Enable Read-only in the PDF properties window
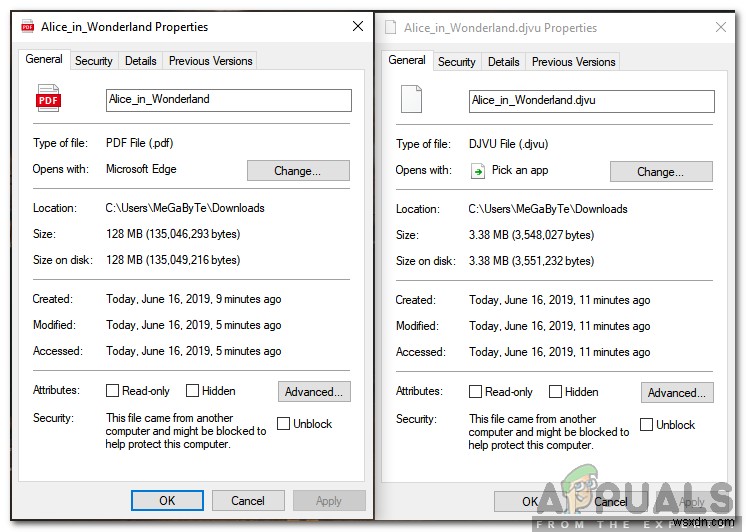Image resolution: width=746 pixels, height=532 pixels. click(112, 391)
